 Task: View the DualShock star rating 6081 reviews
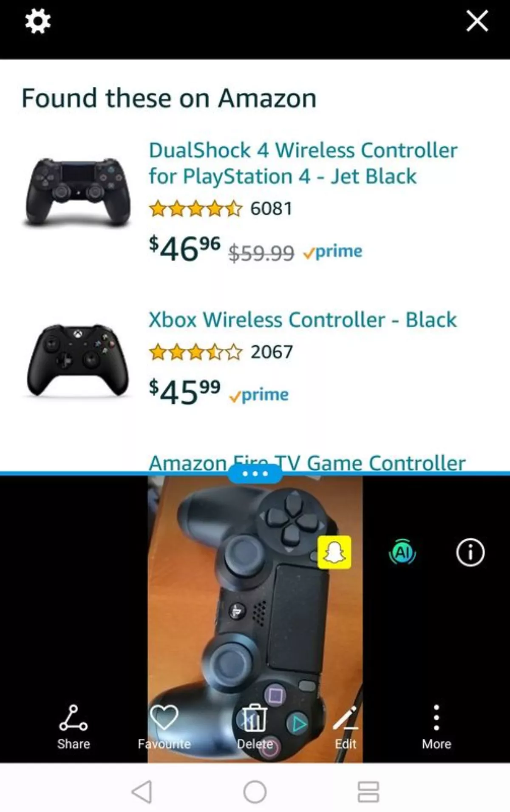[221, 208]
